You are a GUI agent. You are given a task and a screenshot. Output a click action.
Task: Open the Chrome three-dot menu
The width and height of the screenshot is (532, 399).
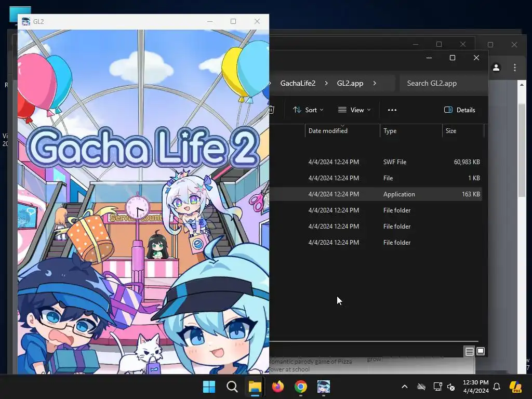click(515, 68)
